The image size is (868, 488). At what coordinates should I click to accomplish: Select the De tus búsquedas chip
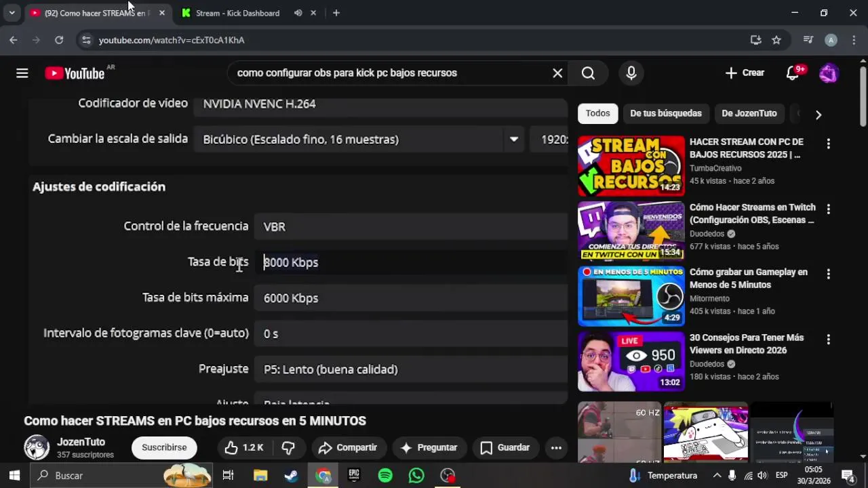pyautogui.click(x=666, y=113)
